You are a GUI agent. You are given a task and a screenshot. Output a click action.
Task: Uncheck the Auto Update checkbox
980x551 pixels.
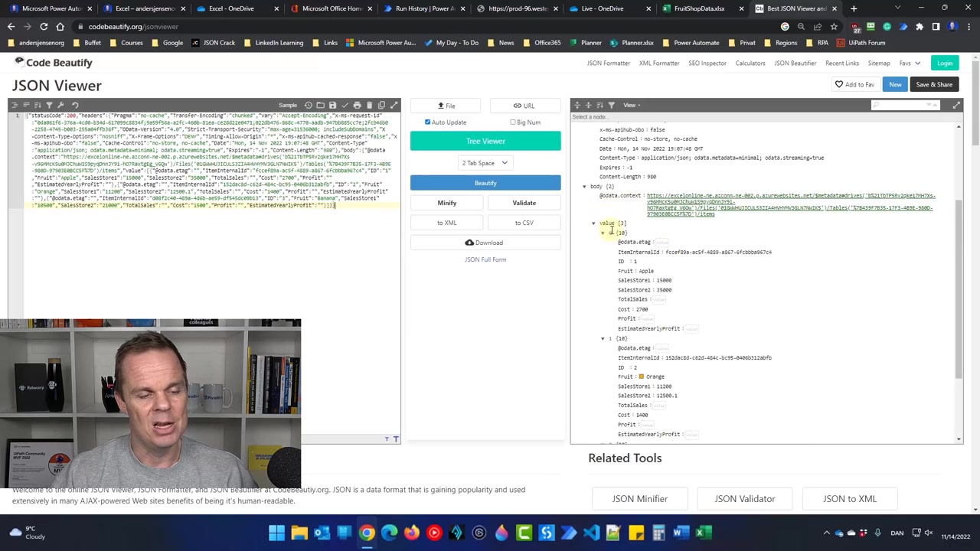pos(428,122)
